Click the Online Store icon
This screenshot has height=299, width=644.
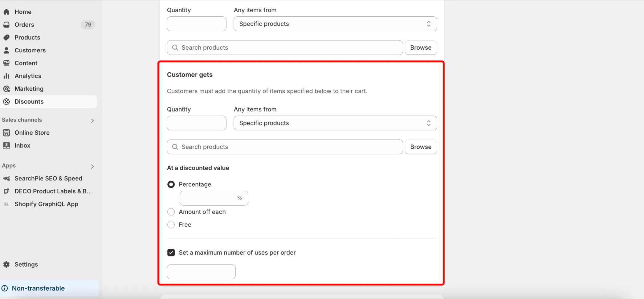(x=6, y=133)
